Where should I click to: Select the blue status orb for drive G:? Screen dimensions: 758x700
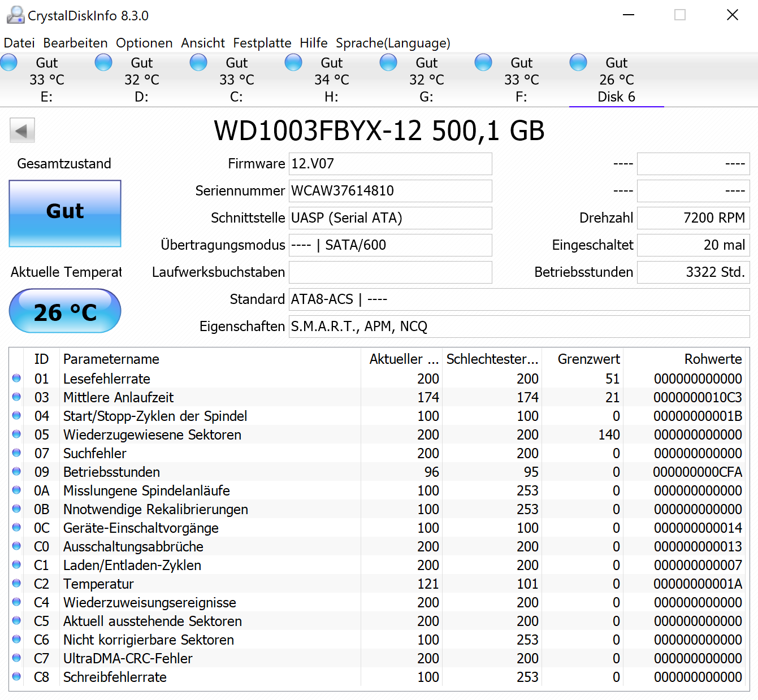(388, 62)
